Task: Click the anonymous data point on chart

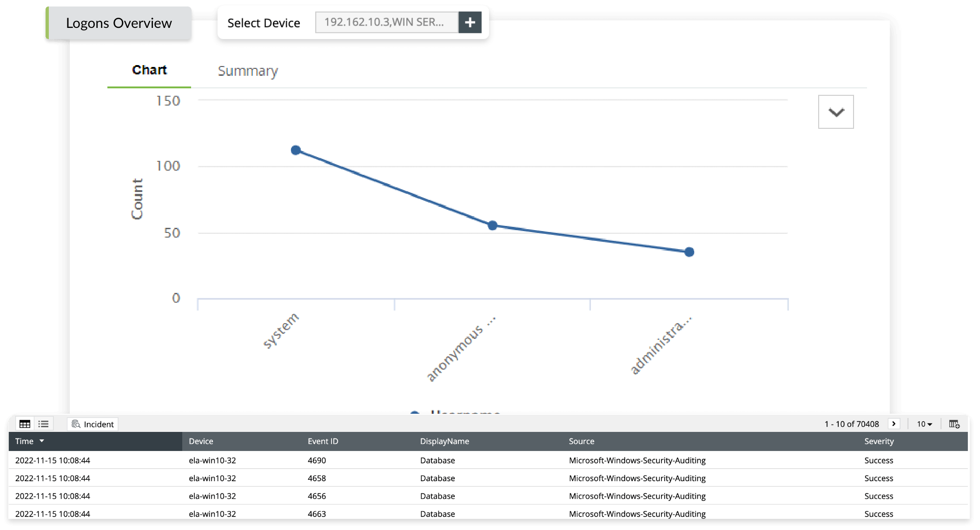Action: tap(492, 225)
